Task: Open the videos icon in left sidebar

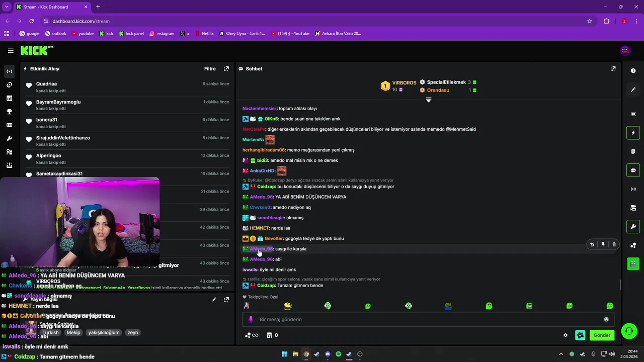Action: point(9,125)
